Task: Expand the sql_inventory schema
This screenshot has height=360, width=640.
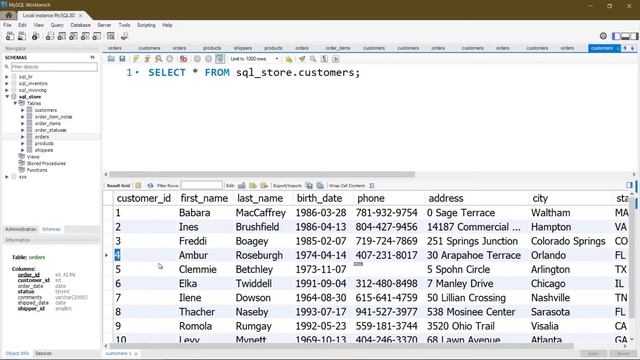Action: (x=7, y=83)
